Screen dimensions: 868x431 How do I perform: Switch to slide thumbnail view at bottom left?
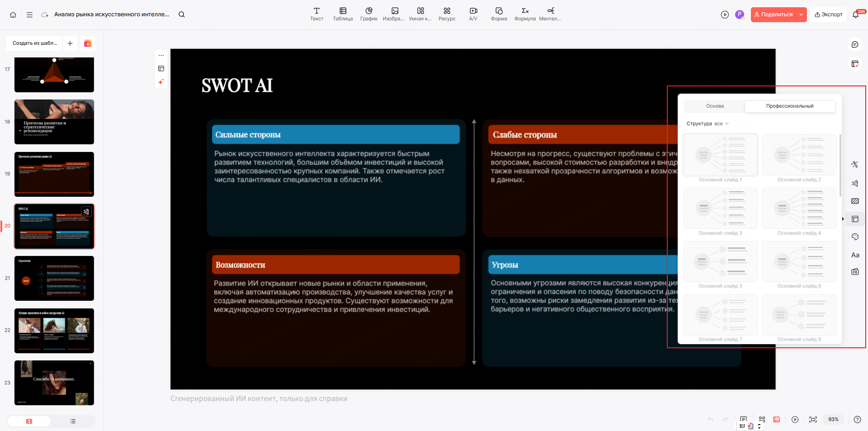[x=29, y=421]
